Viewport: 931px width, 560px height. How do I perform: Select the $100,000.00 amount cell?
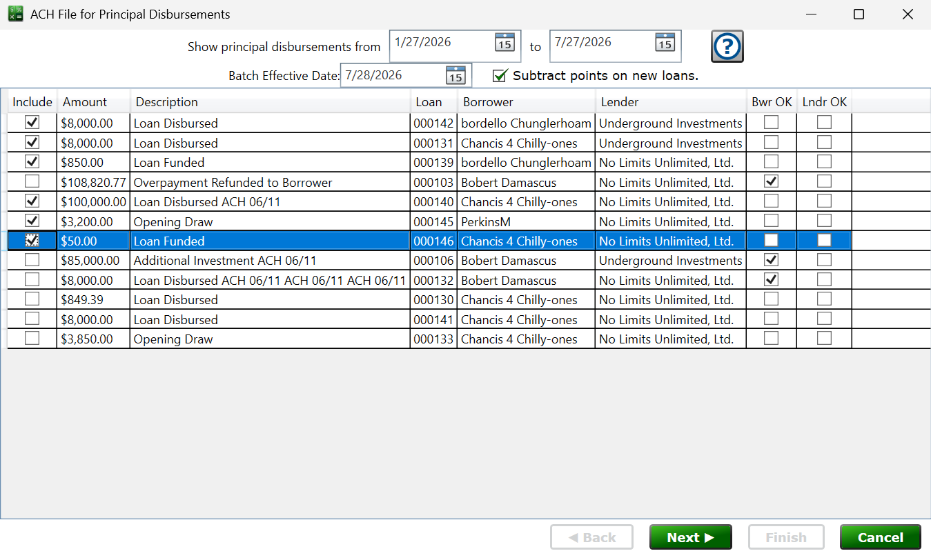(x=93, y=202)
